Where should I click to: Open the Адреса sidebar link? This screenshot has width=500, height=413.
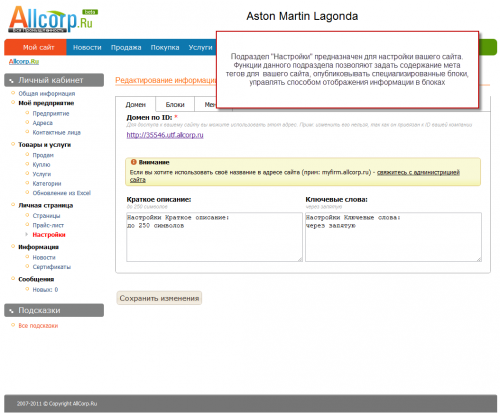click(42, 123)
